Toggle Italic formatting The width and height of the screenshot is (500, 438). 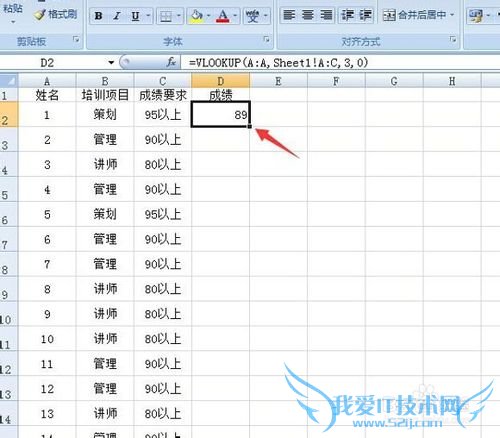(117, 16)
